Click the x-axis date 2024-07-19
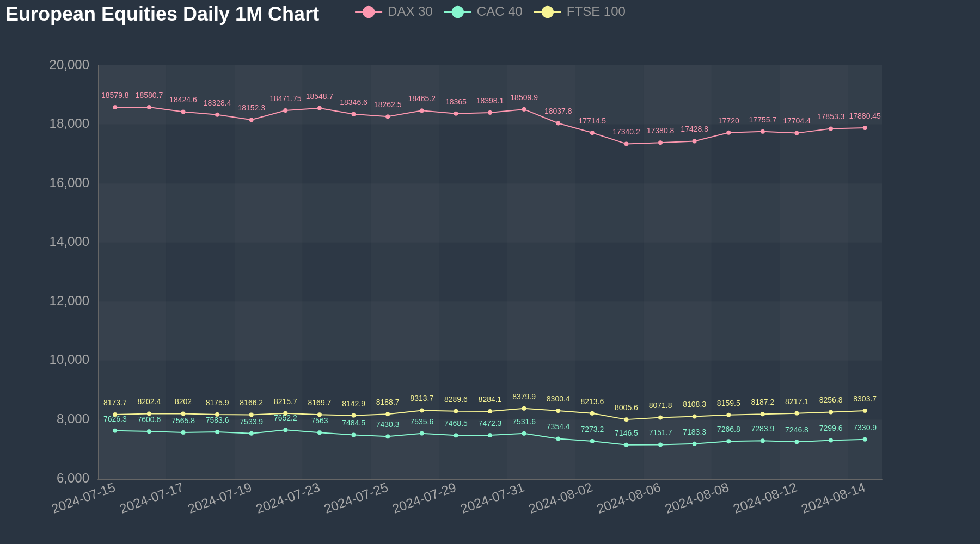The width and height of the screenshot is (980, 544). click(220, 498)
